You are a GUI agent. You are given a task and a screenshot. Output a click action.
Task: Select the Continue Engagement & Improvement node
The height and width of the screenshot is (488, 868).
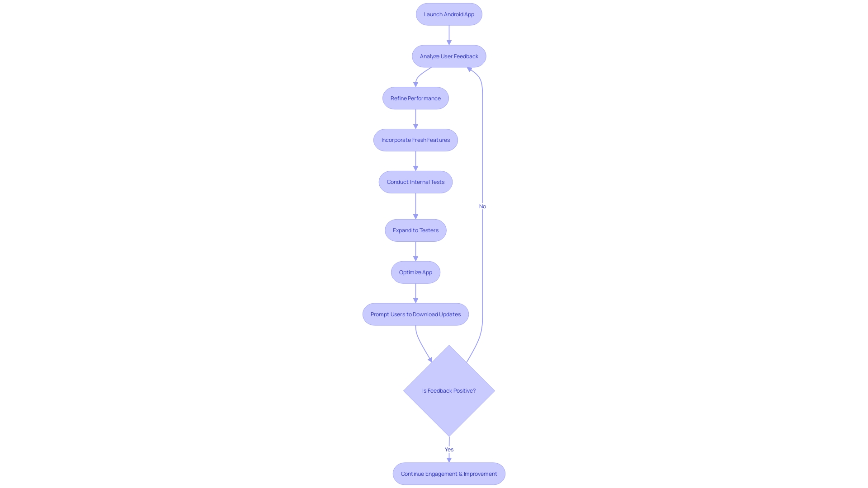click(449, 474)
